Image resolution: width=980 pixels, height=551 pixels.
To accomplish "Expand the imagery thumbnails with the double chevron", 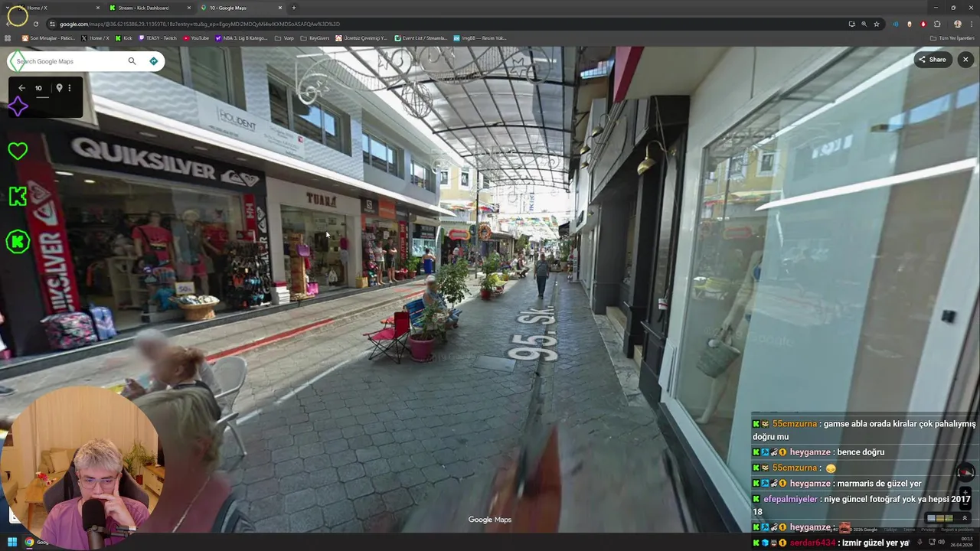I will (965, 518).
